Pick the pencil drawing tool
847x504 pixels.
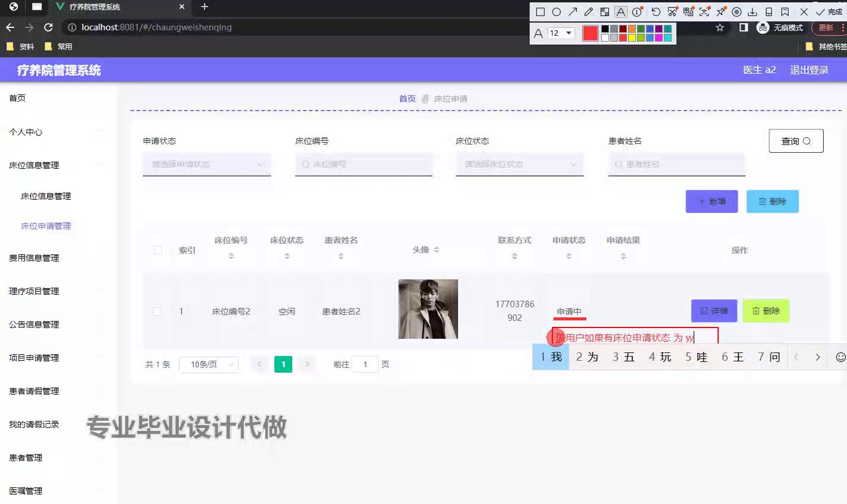[x=588, y=12]
